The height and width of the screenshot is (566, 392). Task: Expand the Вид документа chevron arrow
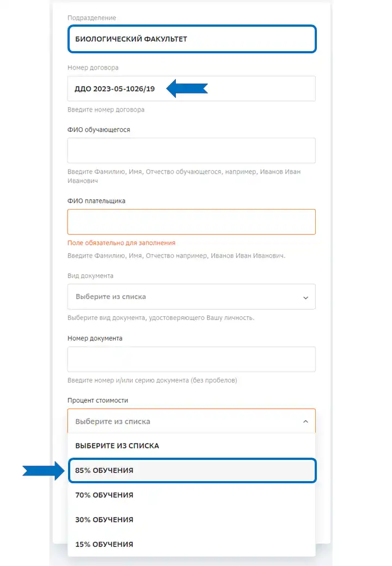[x=305, y=298]
